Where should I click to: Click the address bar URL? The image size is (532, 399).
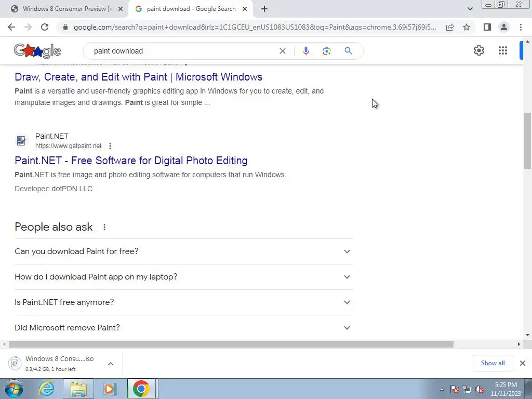coord(255,27)
